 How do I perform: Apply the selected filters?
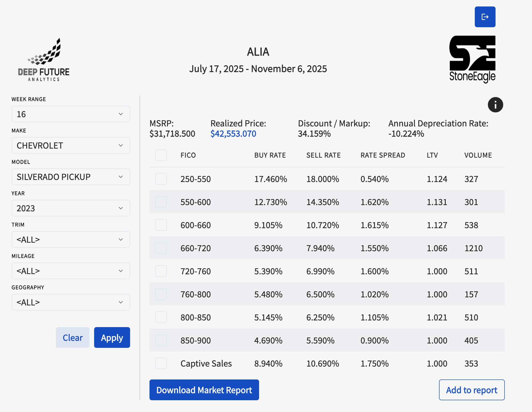point(112,337)
